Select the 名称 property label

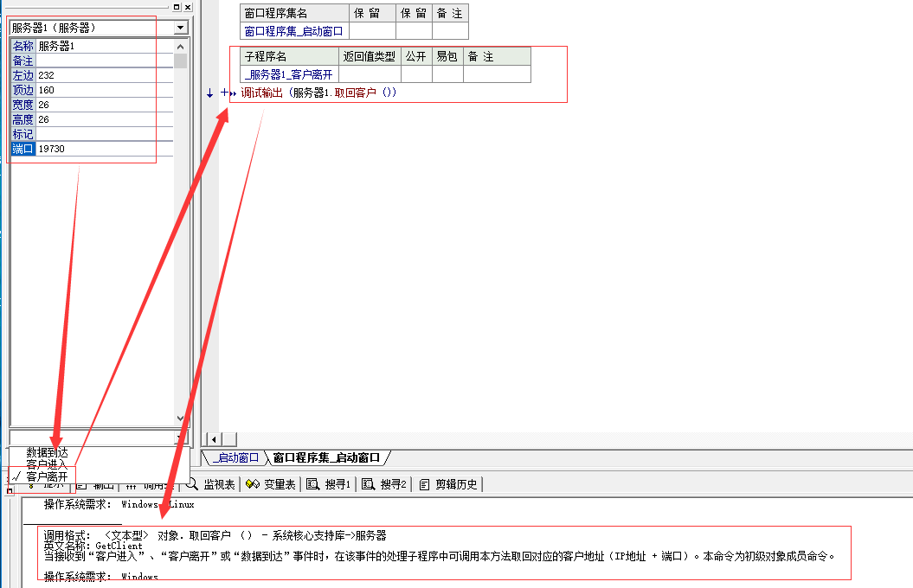[x=23, y=46]
